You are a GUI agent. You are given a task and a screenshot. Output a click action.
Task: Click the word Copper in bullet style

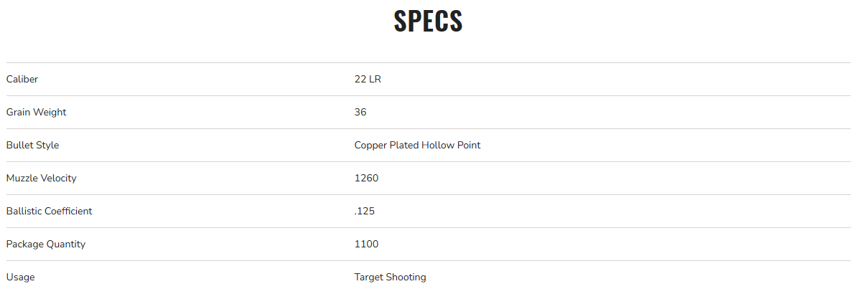tap(370, 146)
